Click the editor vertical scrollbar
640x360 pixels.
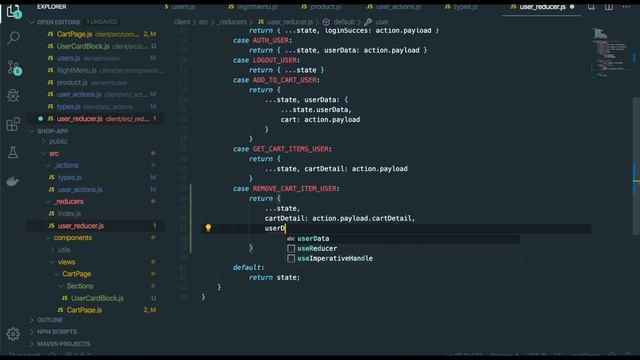coord(636,166)
